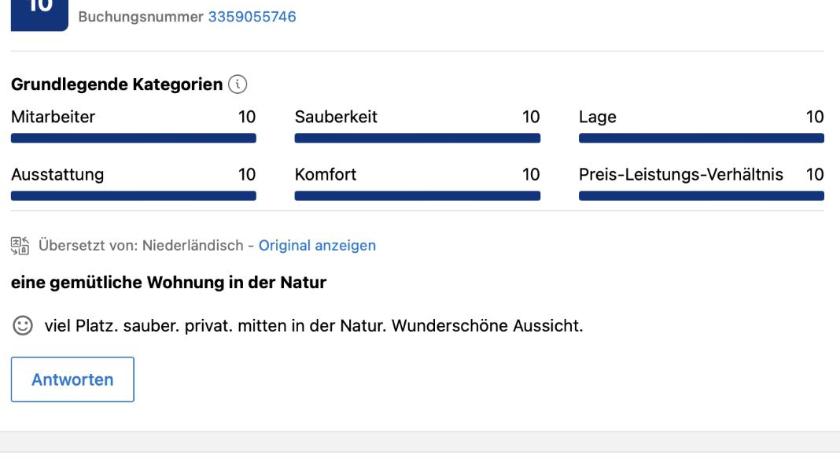Show the original Dutch review text
Image resolution: width=840 pixels, height=460 pixels.
[317, 245]
